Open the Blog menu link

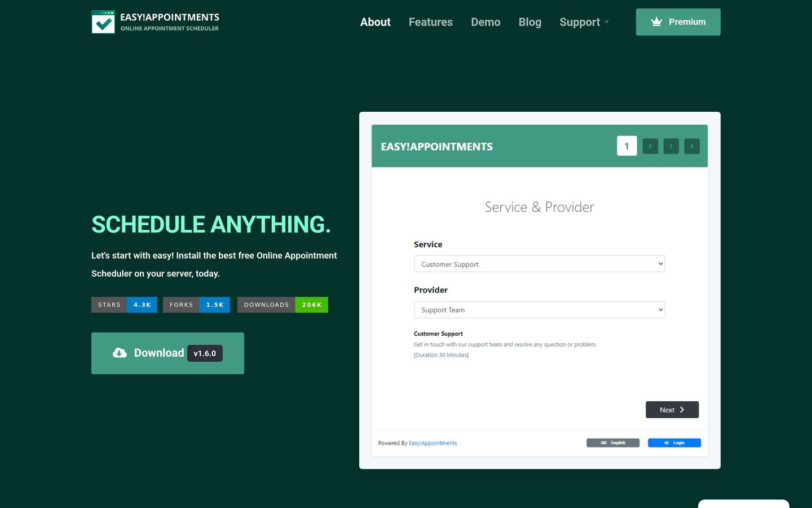tap(530, 22)
